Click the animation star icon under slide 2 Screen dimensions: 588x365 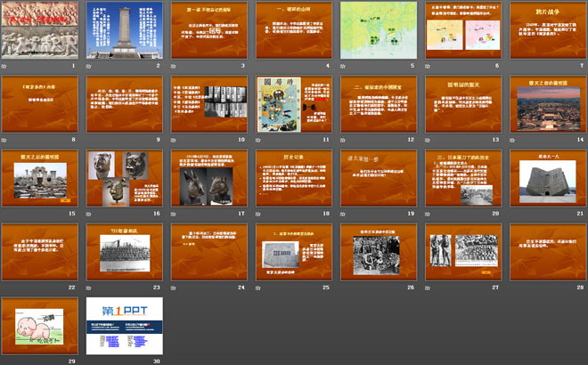tap(89, 66)
